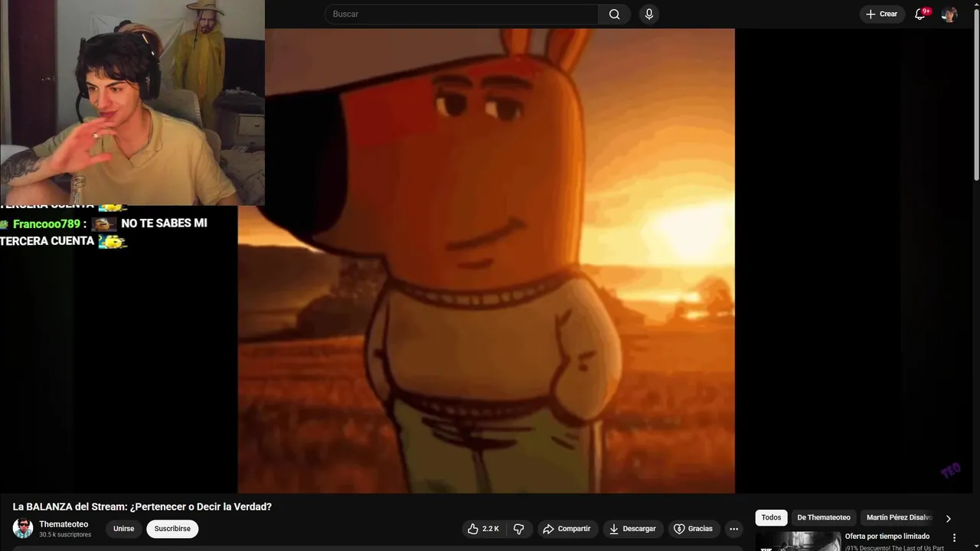The image size is (980, 551).
Task: Show next filter chips arrow
Action: [x=948, y=518]
